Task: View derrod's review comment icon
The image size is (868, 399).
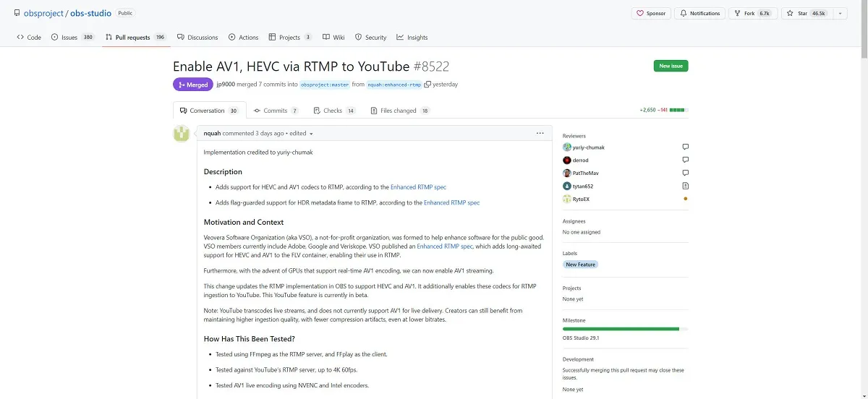Action: (685, 160)
